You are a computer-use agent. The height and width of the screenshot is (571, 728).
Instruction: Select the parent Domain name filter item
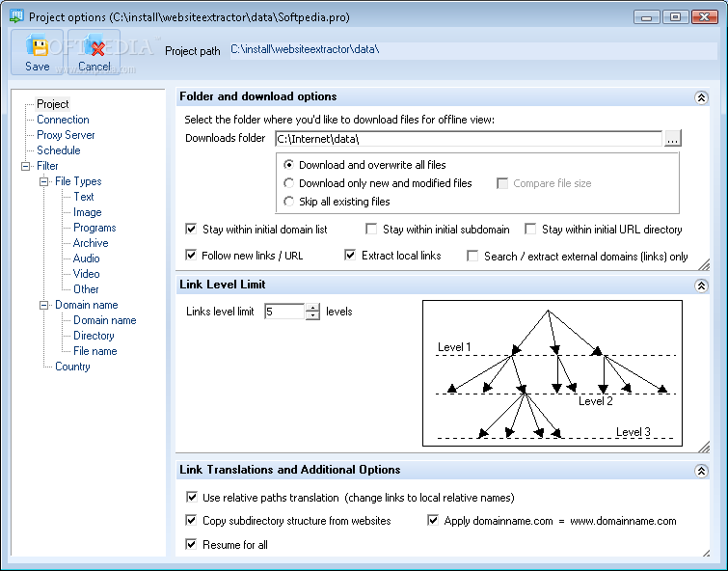click(x=87, y=305)
